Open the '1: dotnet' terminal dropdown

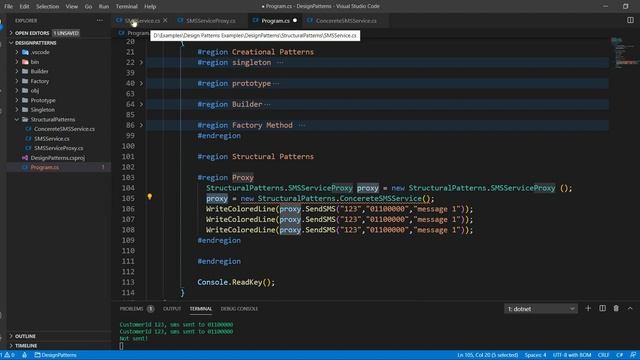coord(541,309)
